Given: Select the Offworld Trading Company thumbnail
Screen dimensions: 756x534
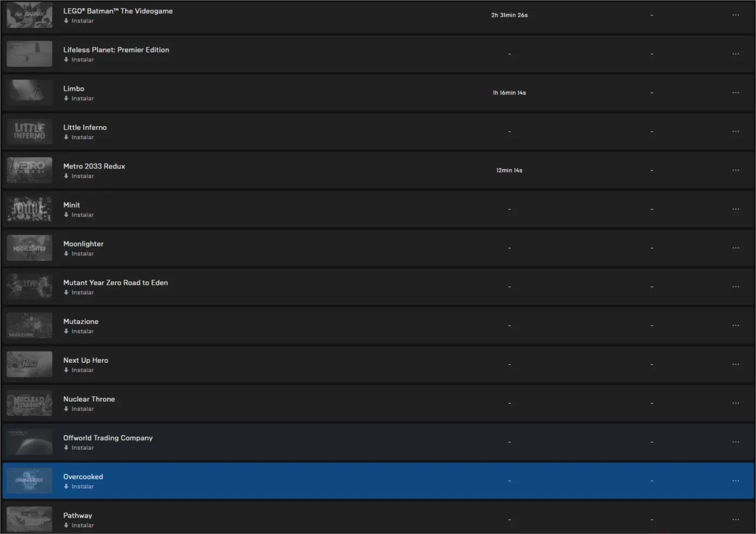Looking at the screenshot, I should tap(30, 442).
